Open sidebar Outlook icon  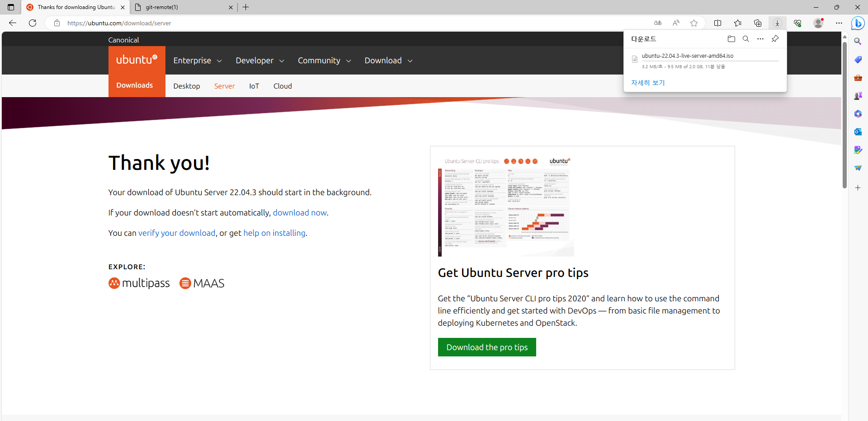(x=858, y=132)
